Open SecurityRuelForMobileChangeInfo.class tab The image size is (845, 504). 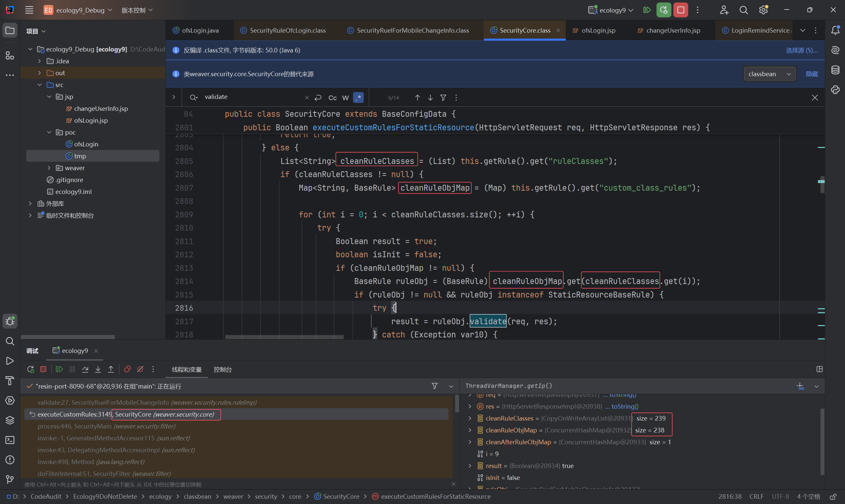[x=408, y=31]
